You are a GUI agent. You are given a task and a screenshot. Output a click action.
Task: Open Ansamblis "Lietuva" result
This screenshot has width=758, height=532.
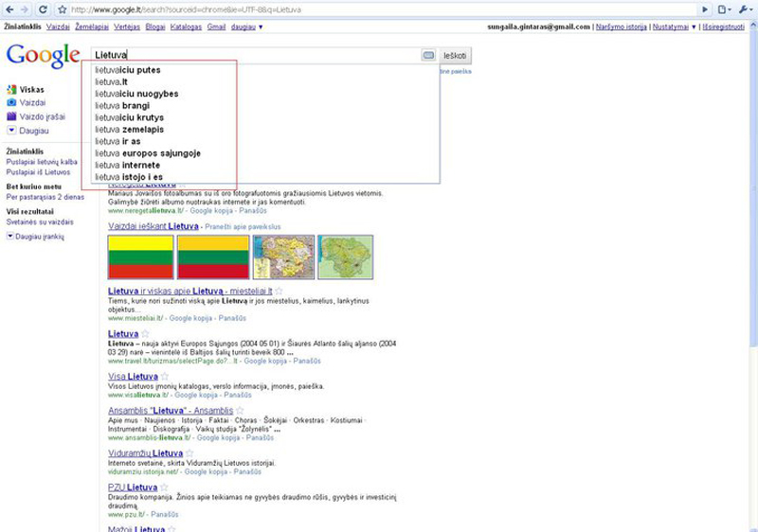pos(171,410)
